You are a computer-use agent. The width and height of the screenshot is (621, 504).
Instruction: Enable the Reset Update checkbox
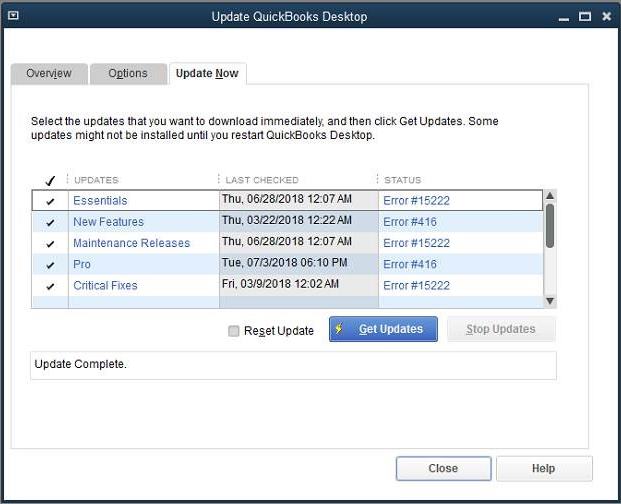click(x=234, y=331)
